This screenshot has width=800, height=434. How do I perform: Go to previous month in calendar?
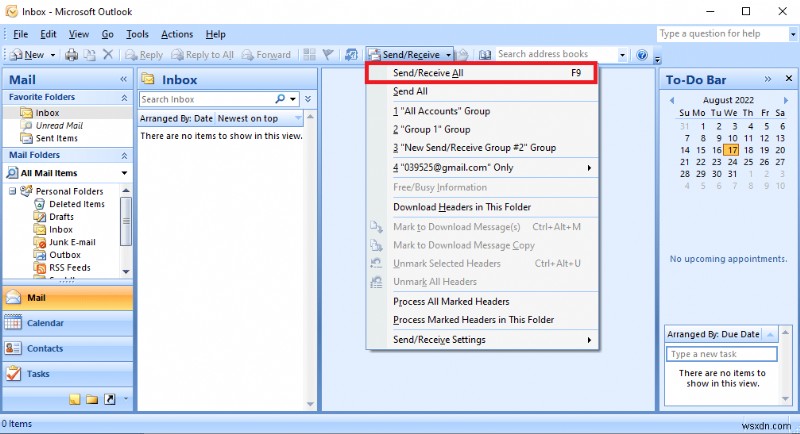tap(672, 100)
